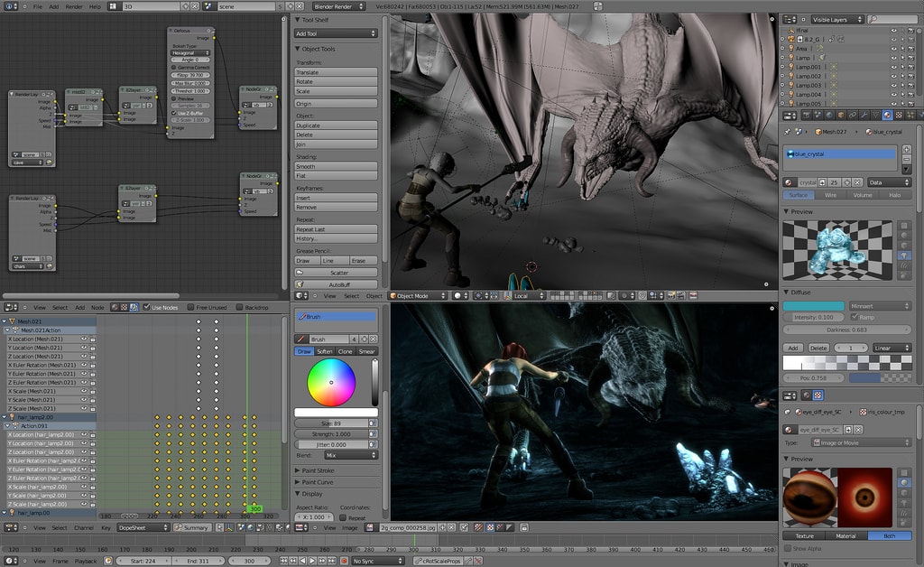Collapse the Mesh.021Action channel group
The height and width of the screenshot is (567, 924).
point(7,330)
